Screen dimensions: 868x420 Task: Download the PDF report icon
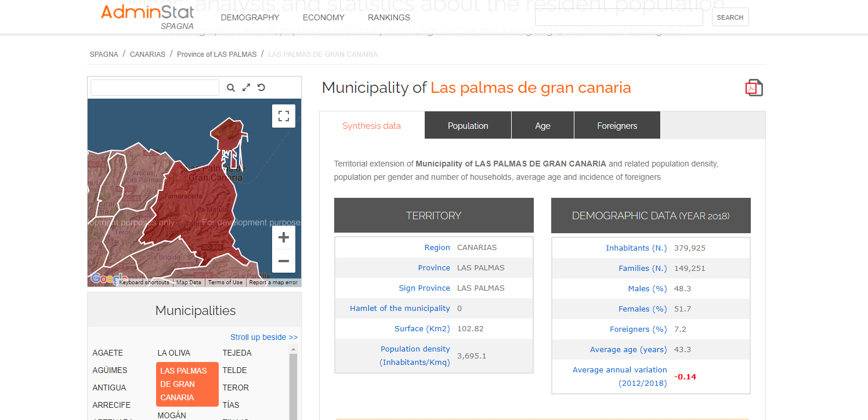[x=754, y=88]
